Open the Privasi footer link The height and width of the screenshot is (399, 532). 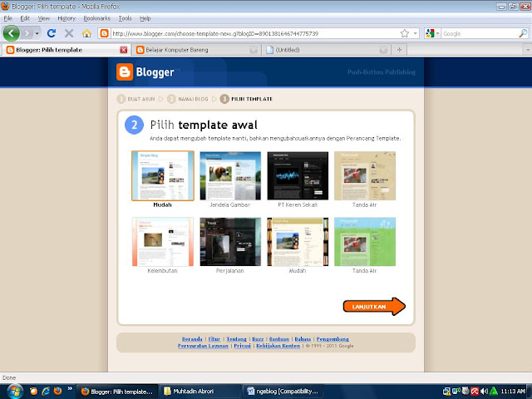pos(242,346)
